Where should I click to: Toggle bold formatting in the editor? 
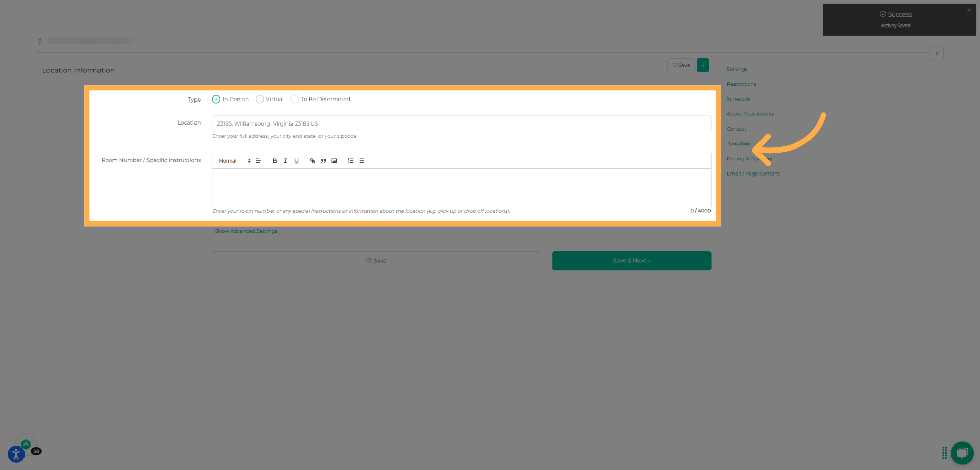(x=275, y=161)
